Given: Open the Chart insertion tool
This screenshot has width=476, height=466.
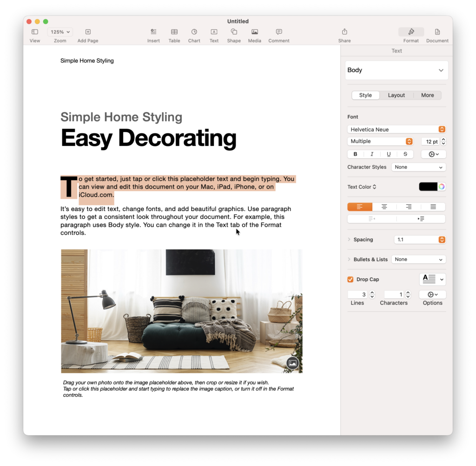Looking at the screenshot, I should (x=194, y=33).
